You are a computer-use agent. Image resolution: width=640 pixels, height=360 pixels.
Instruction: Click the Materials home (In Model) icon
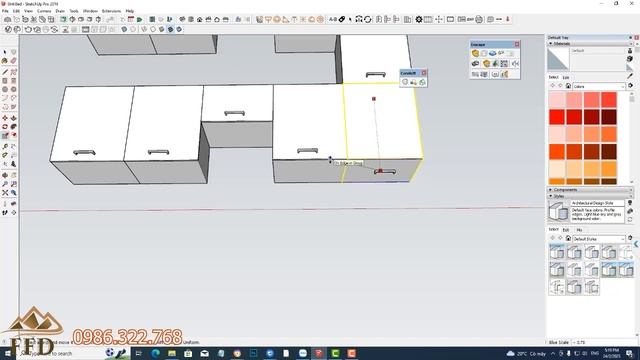coord(568,86)
